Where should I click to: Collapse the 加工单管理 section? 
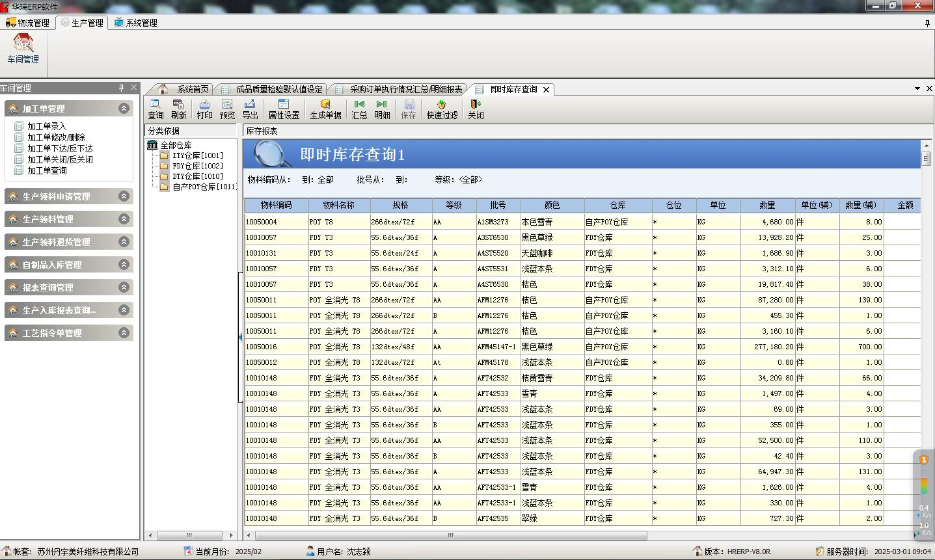[124, 109]
